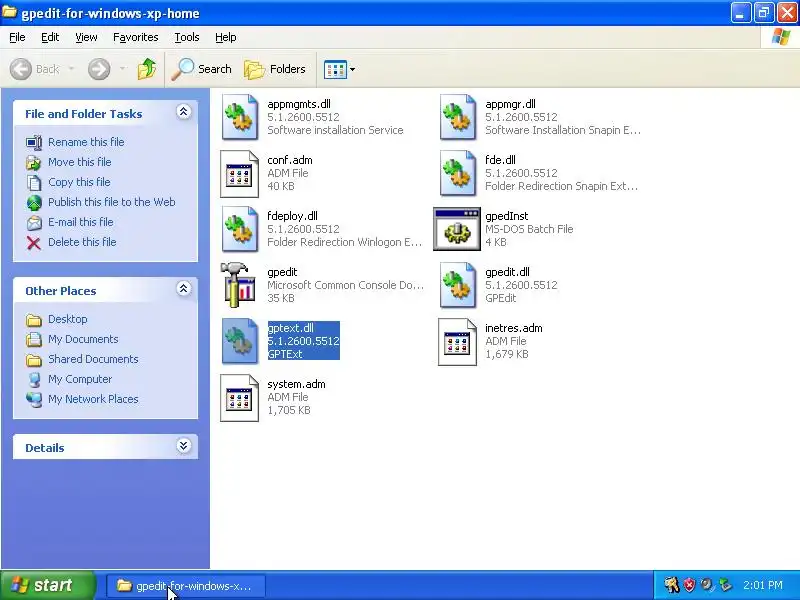Click the Back navigation button
The height and width of the screenshot is (600, 800).
(x=35, y=69)
